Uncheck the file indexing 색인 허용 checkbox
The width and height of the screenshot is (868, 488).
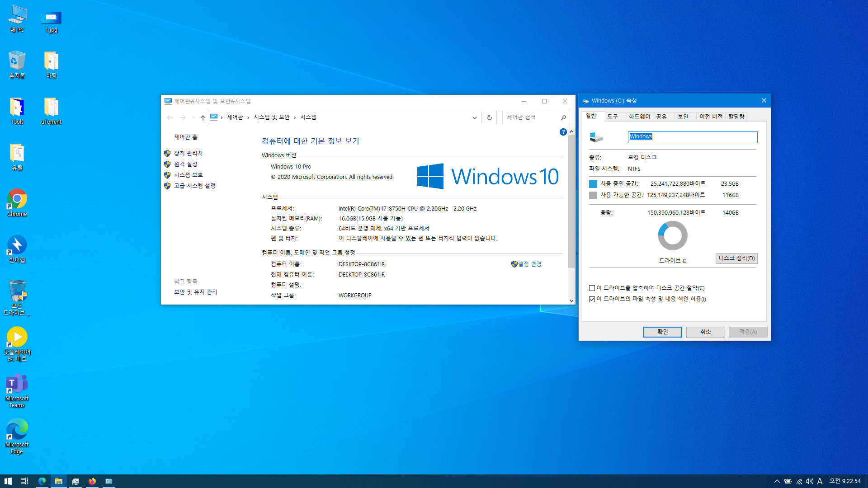pyautogui.click(x=592, y=299)
